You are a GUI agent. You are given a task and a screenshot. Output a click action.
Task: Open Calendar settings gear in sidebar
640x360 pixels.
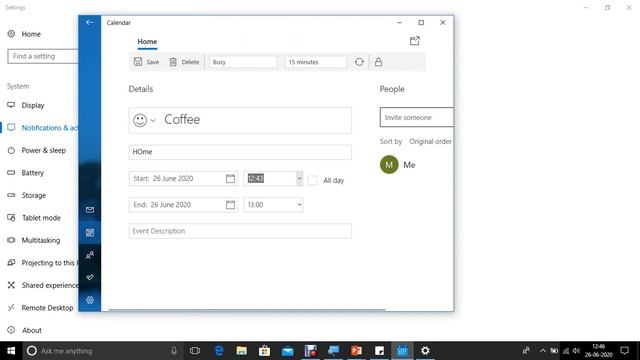click(x=90, y=300)
